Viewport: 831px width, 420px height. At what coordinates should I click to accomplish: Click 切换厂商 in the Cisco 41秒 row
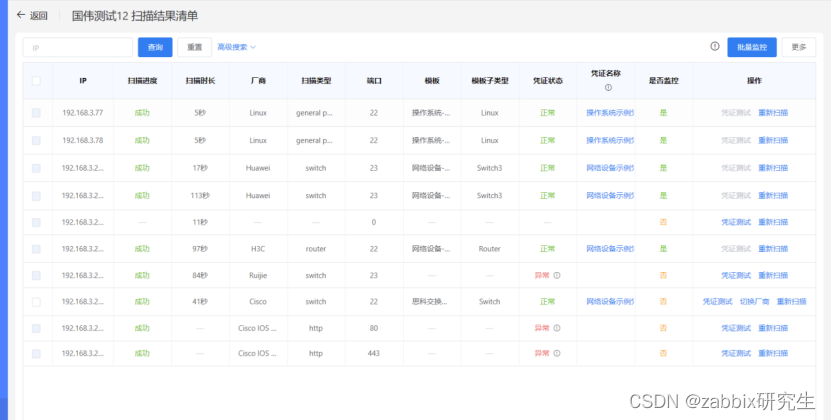(x=755, y=302)
